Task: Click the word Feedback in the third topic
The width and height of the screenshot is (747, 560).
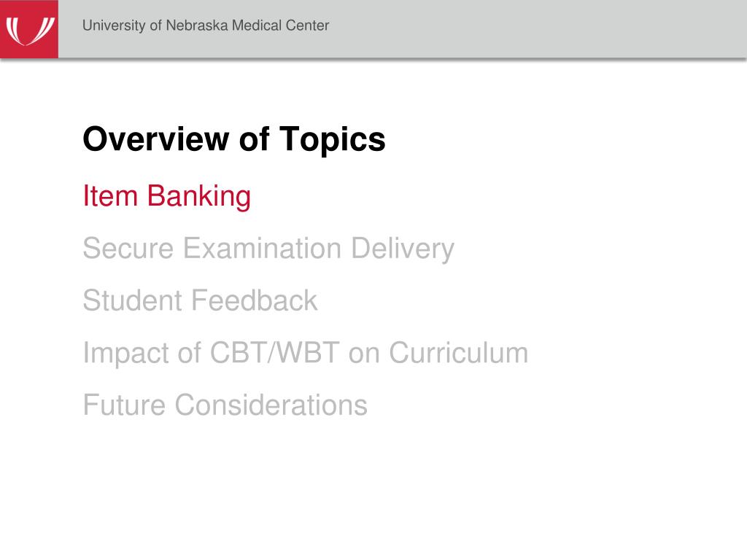Action: 255,300
